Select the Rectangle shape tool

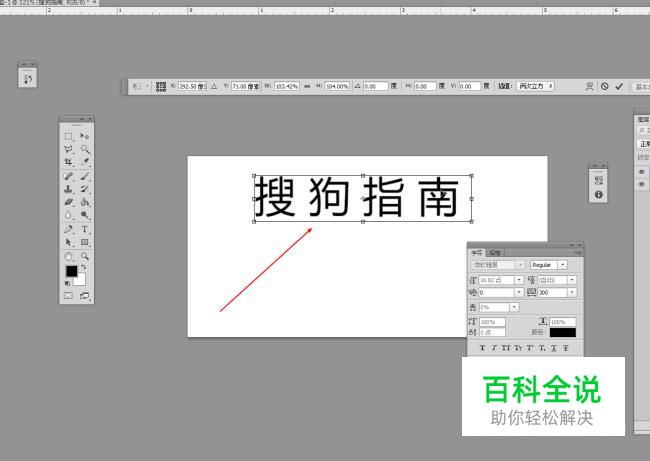tap(85, 242)
